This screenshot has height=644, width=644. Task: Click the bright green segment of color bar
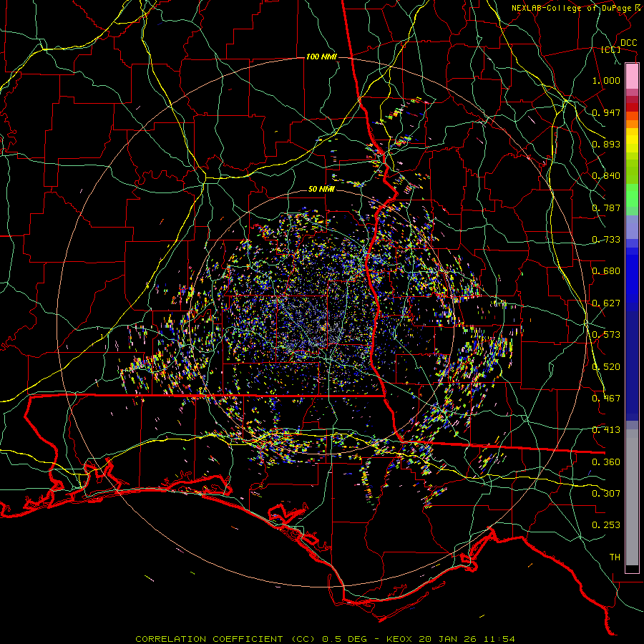click(632, 195)
